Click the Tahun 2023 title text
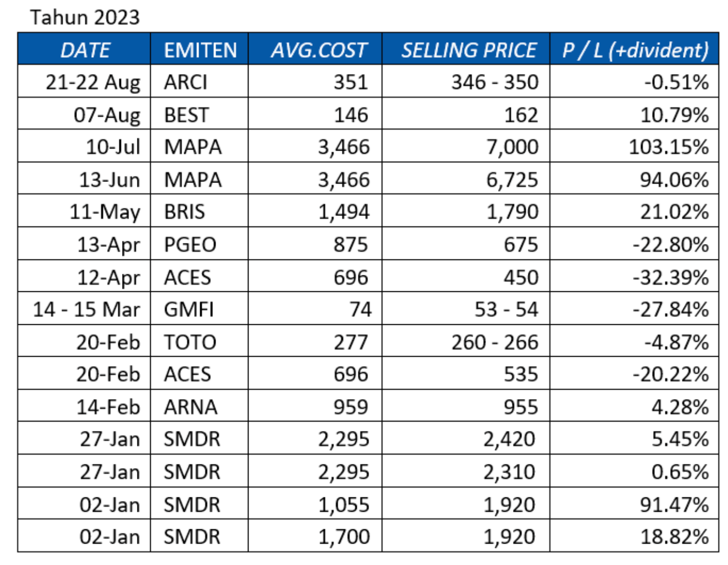Screen dimensions: 728x565 (x=85, y=17)
